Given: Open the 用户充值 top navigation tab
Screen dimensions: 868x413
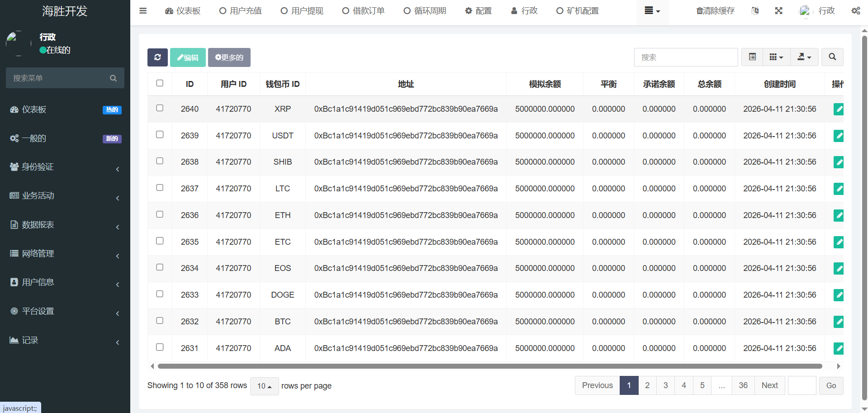Looking at the screenshot, I should [241, 11].
